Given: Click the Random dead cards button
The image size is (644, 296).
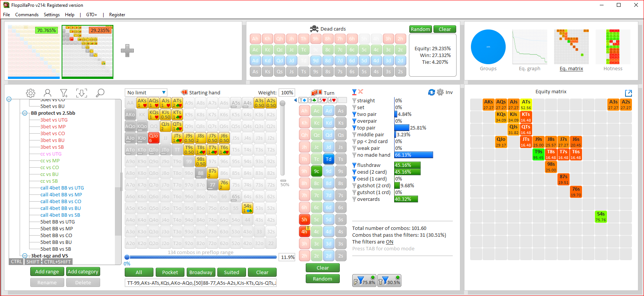Looking at the screenshot, I should (x=420, y=29).
